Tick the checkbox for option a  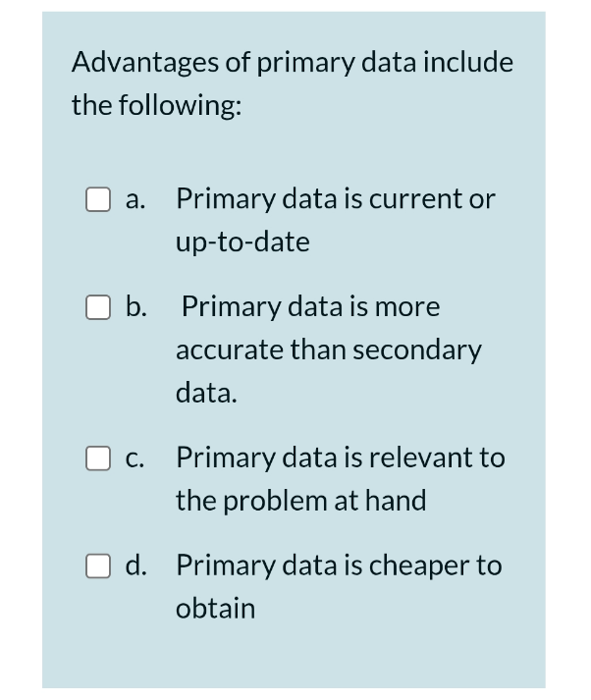(x=98, y=199)
